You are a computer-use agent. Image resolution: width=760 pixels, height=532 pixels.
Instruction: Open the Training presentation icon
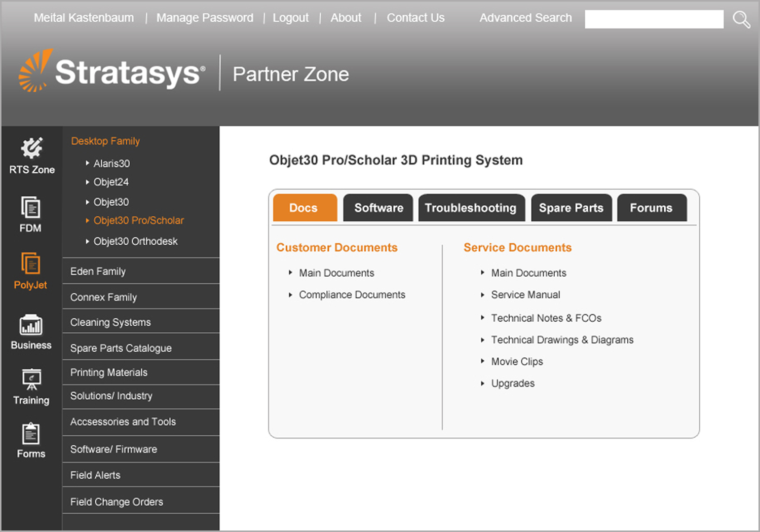tap(31, 379)
